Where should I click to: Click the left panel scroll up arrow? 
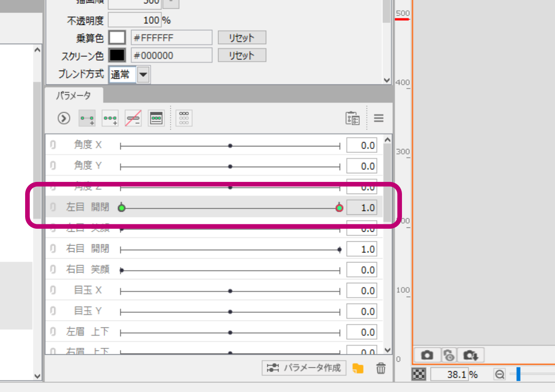tap(37, 50)
